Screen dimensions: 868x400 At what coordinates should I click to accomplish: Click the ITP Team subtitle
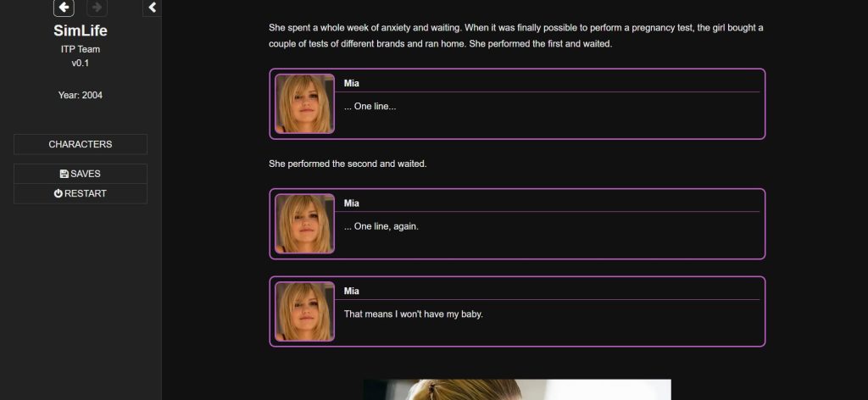click(81, 49)
